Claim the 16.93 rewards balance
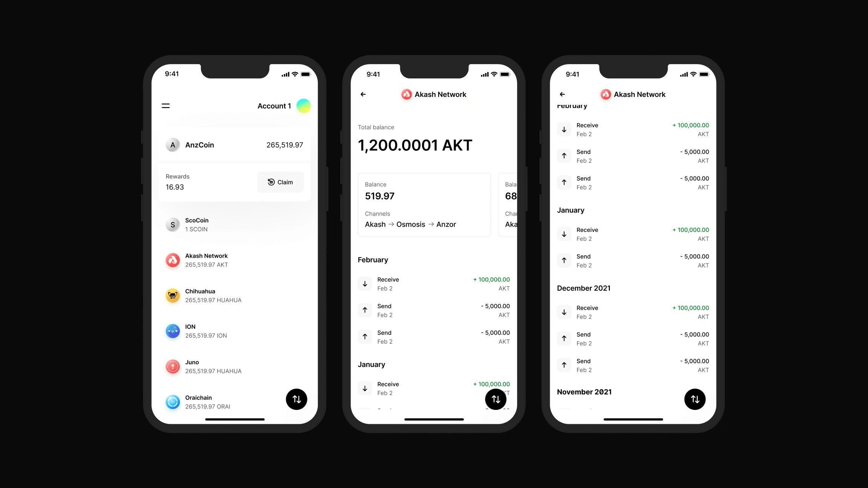This screenshot has width=868, height=488. pyautogui.click(x=280, y=182)
